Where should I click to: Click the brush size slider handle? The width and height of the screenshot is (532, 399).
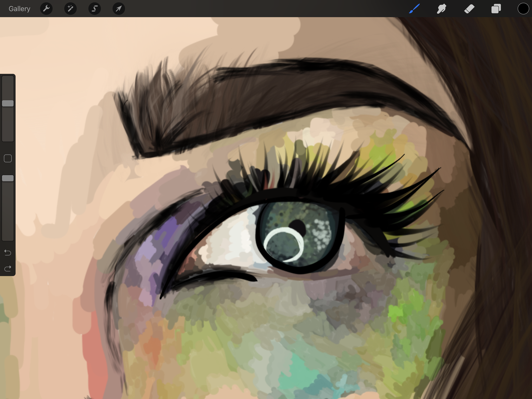point(8,103)
